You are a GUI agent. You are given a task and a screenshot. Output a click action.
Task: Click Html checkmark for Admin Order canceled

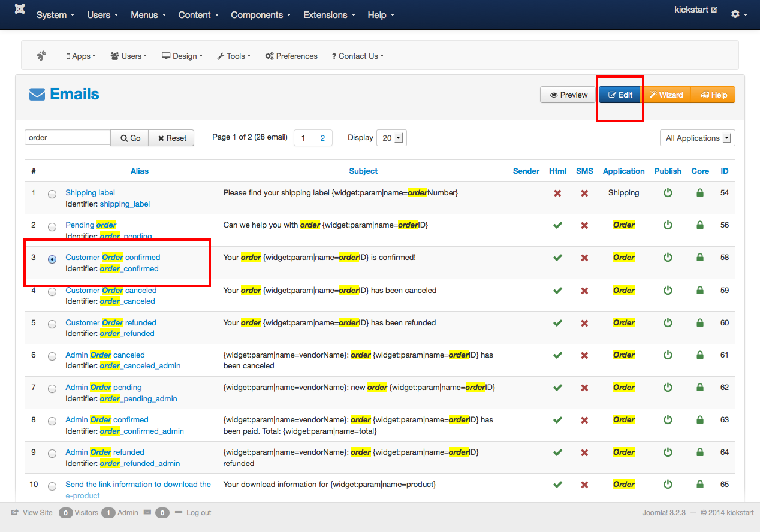(557, 355)
